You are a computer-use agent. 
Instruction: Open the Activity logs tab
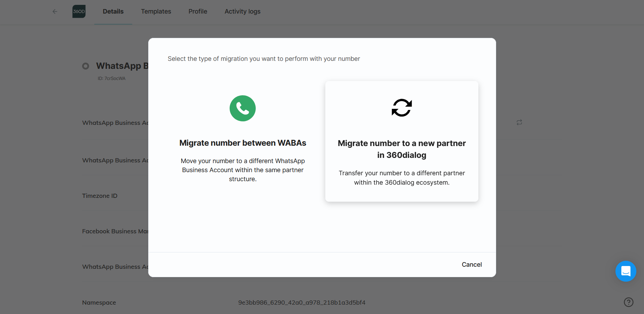[x=242, y=11]
